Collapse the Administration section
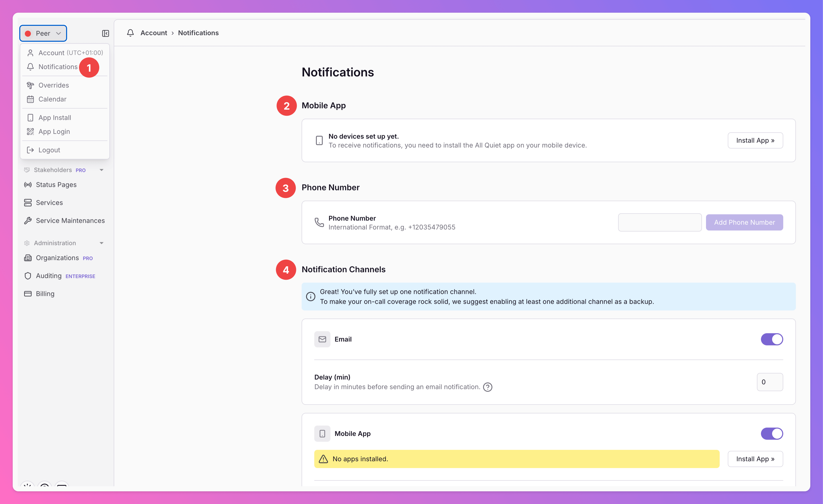 tap(102, 243)
